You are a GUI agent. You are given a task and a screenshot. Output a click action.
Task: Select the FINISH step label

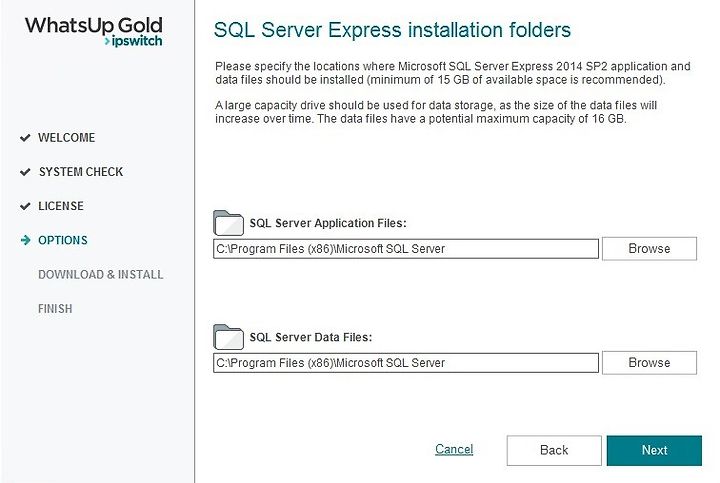(x=55, y=309)
